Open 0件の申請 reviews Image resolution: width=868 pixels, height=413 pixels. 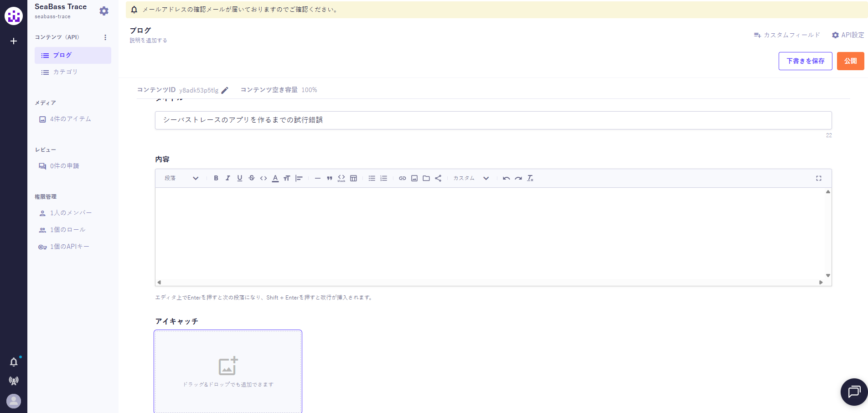(59, 166)
